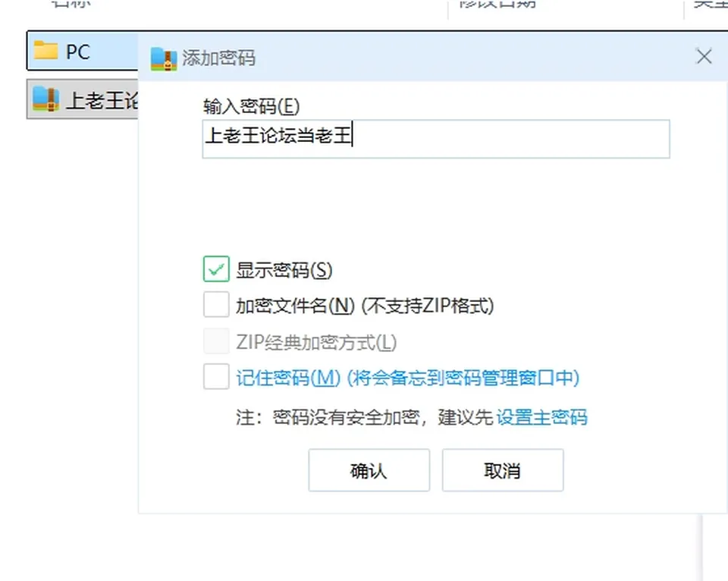The width and height of the screenshot is (728, 581).
Task: Focus the 输入密码 text field
Action: click(x=436, y=139)
